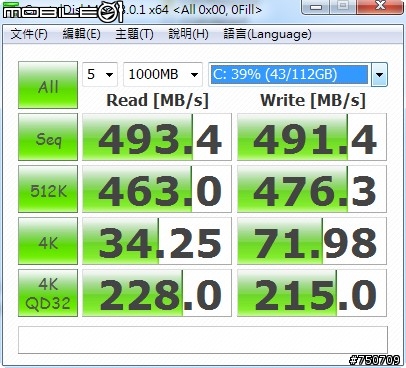Select the 4K QD32 read value 228.0
The image size is (406, 368).
pos(157,293)
